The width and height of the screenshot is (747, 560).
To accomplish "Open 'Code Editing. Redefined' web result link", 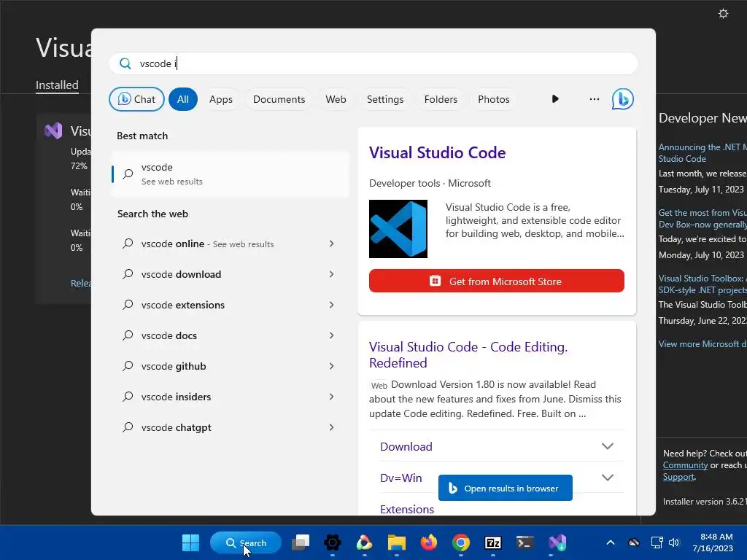I will 468,355.
